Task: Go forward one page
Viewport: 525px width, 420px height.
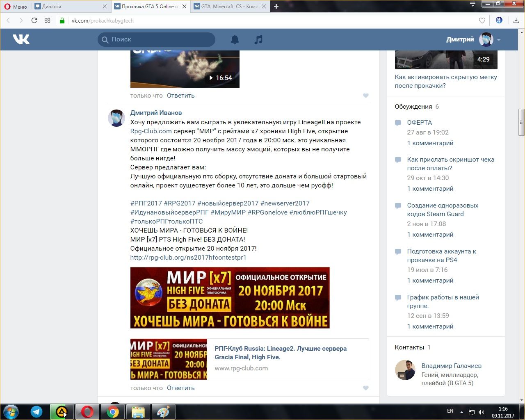Action: tap(21, 21)
